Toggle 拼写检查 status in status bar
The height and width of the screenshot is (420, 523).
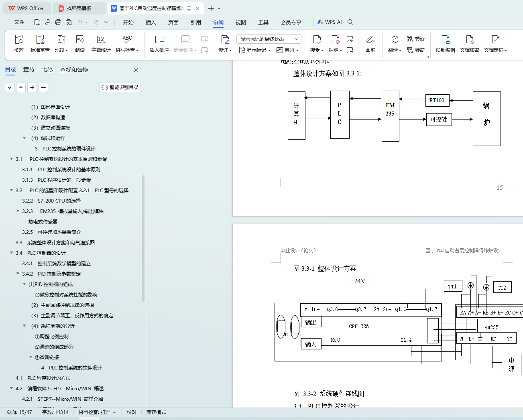(97, 412)
